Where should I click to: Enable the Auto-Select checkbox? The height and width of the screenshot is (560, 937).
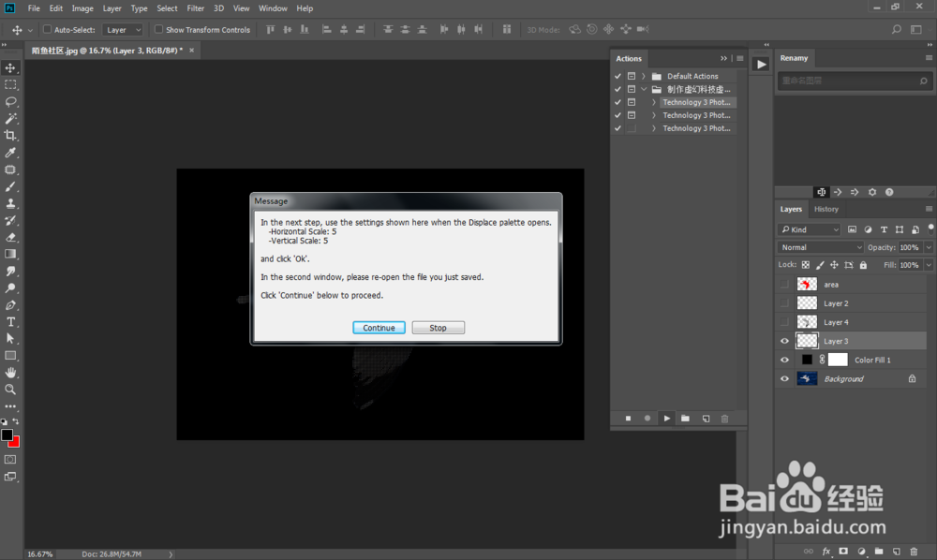tap(47, 29)
